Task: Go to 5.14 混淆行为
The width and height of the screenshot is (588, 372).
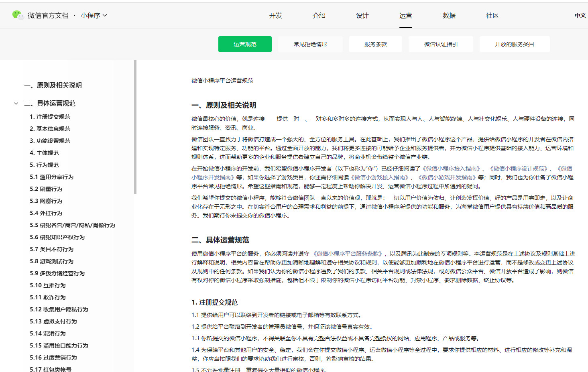Action: (48, 333)
